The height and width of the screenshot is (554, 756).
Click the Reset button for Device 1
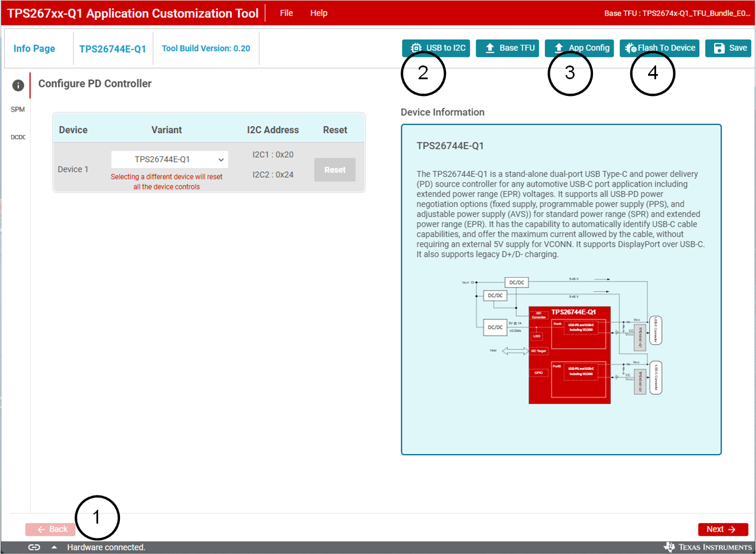coord(335,170)
